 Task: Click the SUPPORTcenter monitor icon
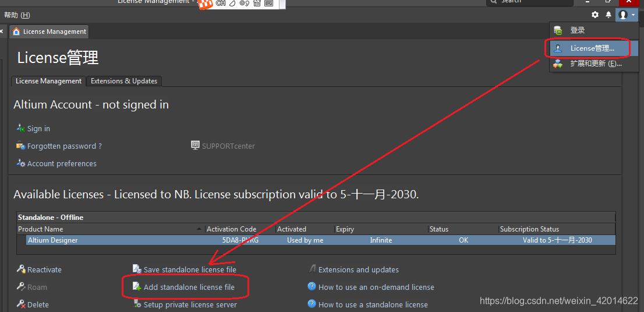coord(196,145)
